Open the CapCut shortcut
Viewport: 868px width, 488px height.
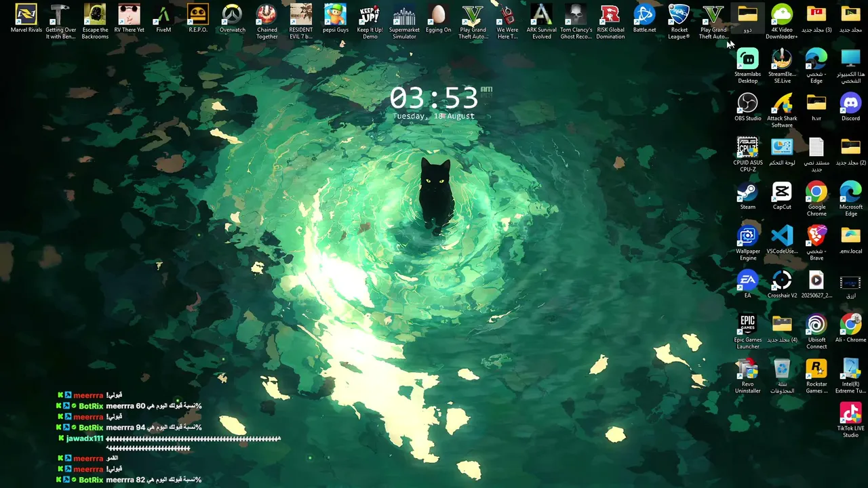coord(782,195)
